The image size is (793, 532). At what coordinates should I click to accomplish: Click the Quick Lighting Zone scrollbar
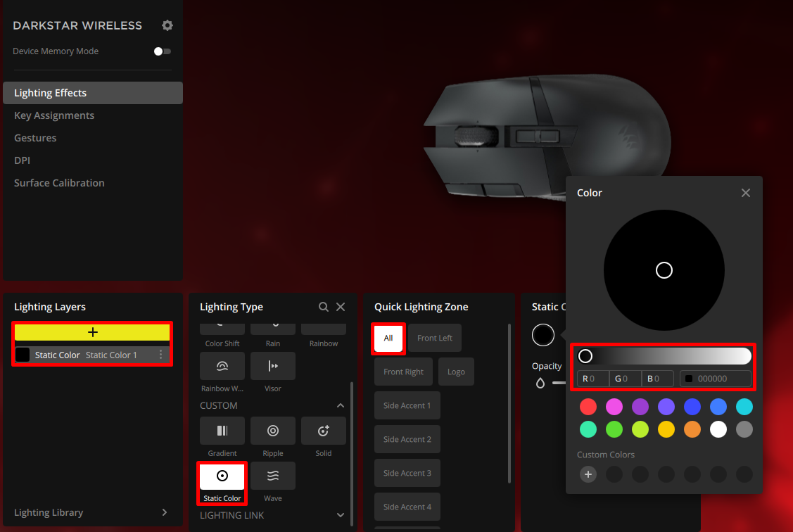(x=509, y=403)
